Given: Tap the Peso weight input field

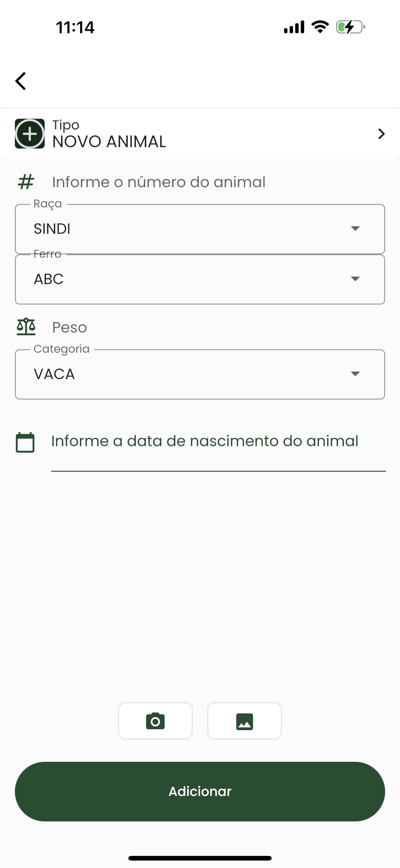Looking at the screenshot, I should [x=216, y=327].
